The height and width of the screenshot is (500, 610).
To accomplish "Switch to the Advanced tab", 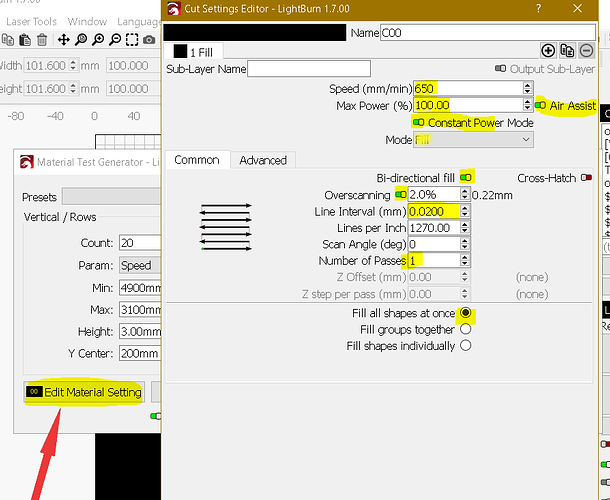I will tap(262, 160).
